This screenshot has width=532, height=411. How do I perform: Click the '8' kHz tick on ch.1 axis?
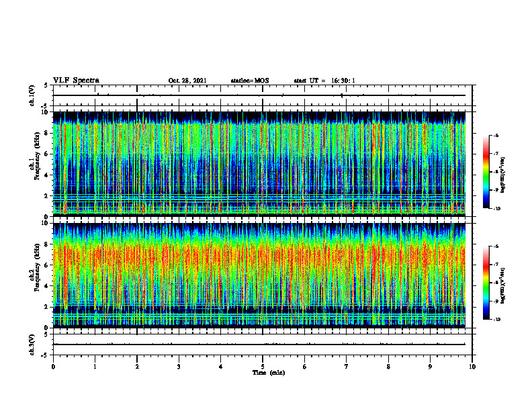pos(47,133)
